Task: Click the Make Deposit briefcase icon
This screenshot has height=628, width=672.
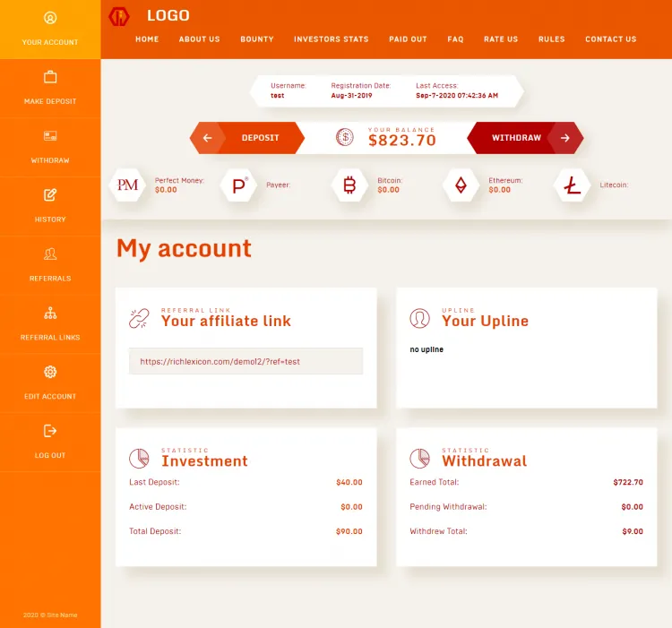Action: (x=50, y=77)
